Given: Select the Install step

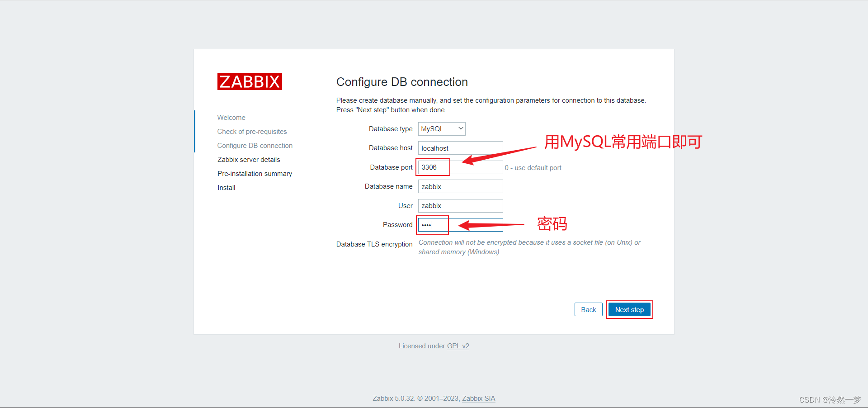Looking at the screenshot, I should (226, 188).
